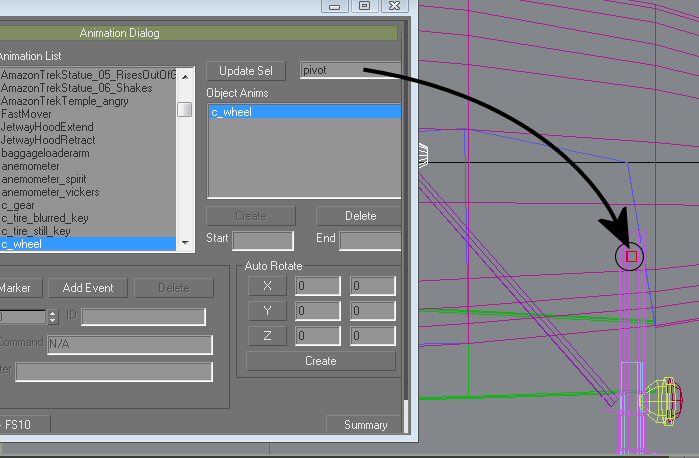The height and width of the screenshot is (458, 699).
Task: Click the X Auto Rotate button
Action: coord(267,286)
